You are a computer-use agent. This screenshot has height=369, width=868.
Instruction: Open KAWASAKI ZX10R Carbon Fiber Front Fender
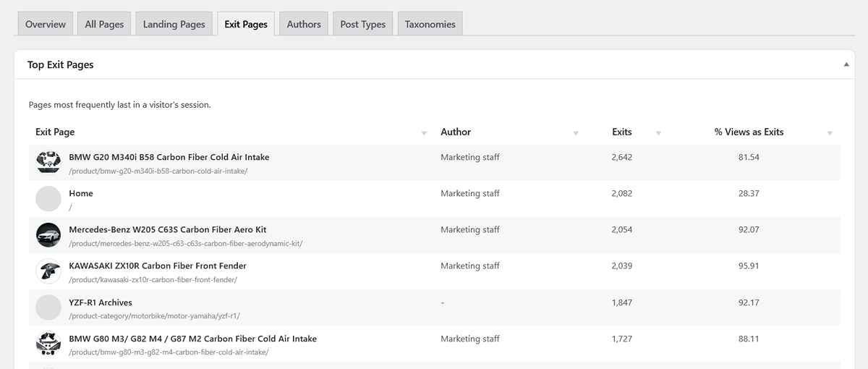[x=158, y=266]
